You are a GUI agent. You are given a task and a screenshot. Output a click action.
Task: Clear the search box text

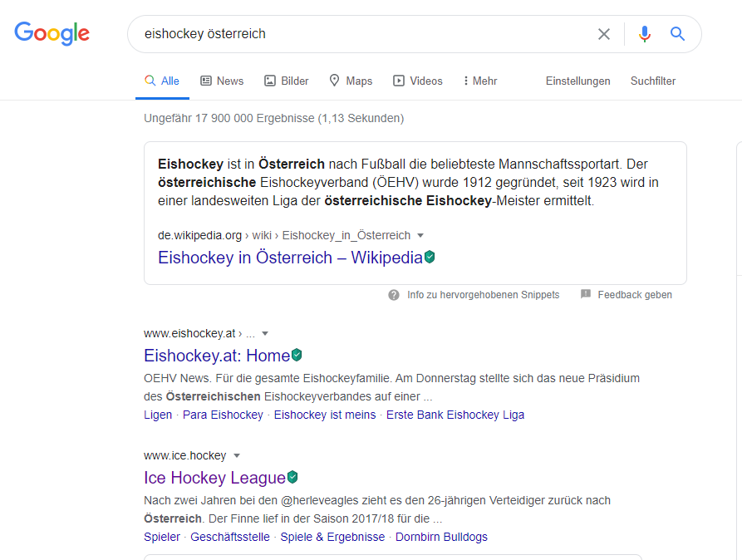coord(604,34)
